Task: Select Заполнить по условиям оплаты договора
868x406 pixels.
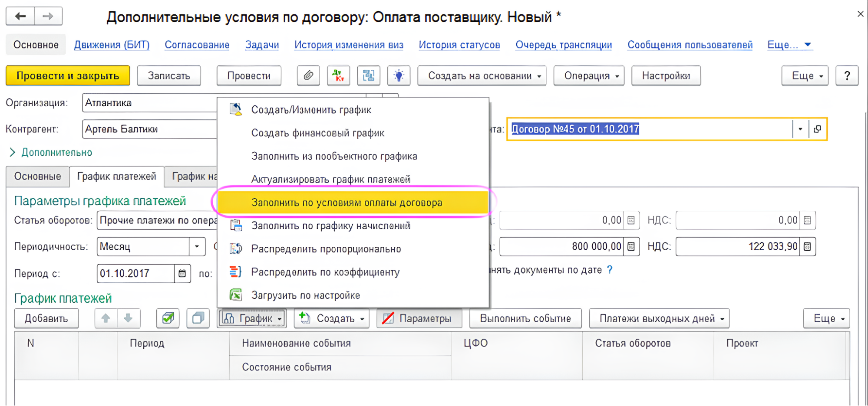Action: tap(347, 203)
